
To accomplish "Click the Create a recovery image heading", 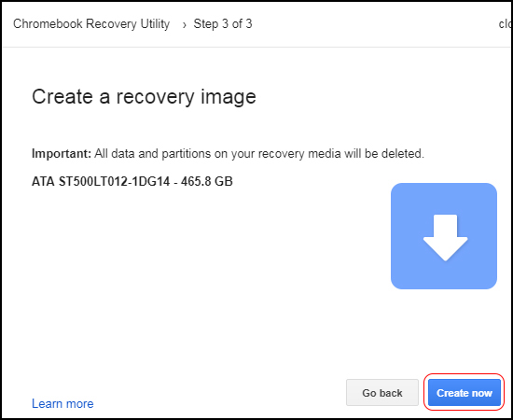I will click(144, 97).
